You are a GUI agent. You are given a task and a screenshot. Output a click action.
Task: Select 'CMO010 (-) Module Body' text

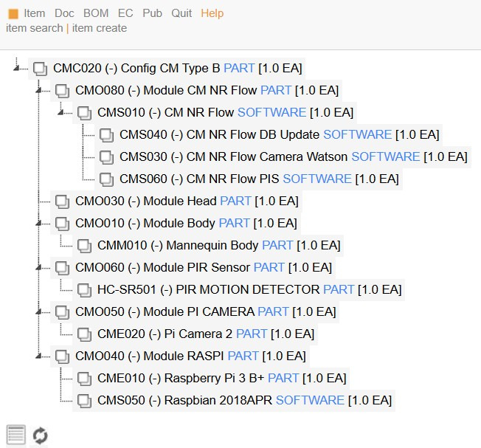click(x=145, y=223)
